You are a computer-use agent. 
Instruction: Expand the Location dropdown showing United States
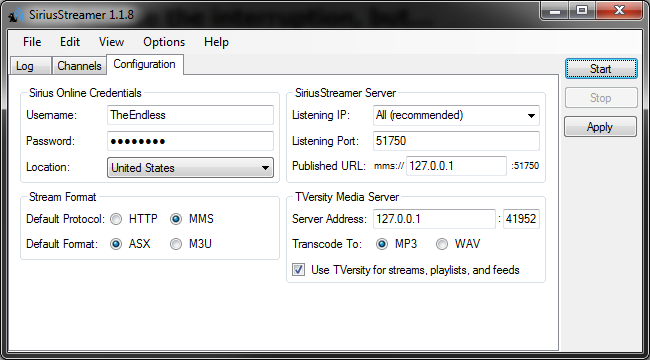coord(190,168)
